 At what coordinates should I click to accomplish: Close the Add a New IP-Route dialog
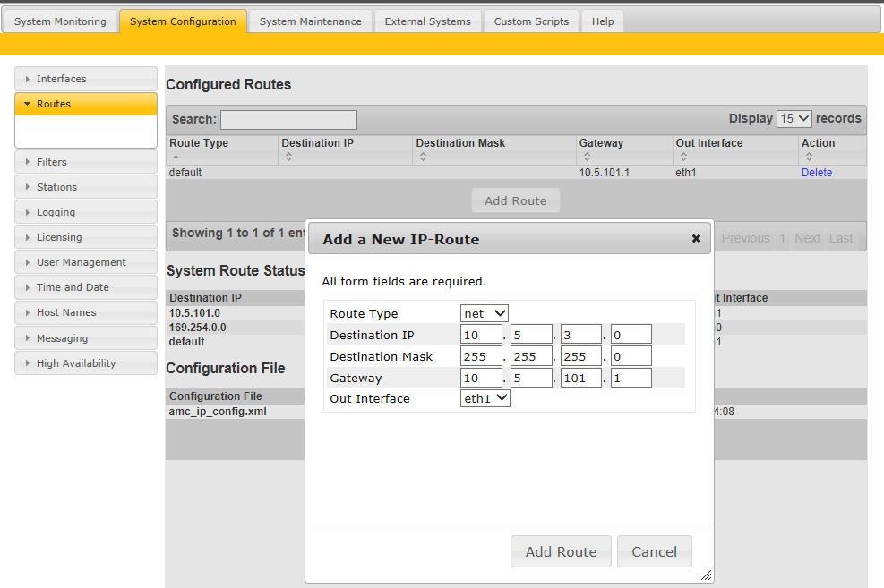(x=696, y=239)
